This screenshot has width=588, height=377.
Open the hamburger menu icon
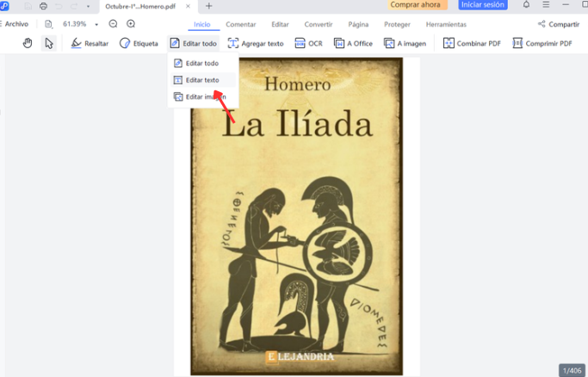546,5
